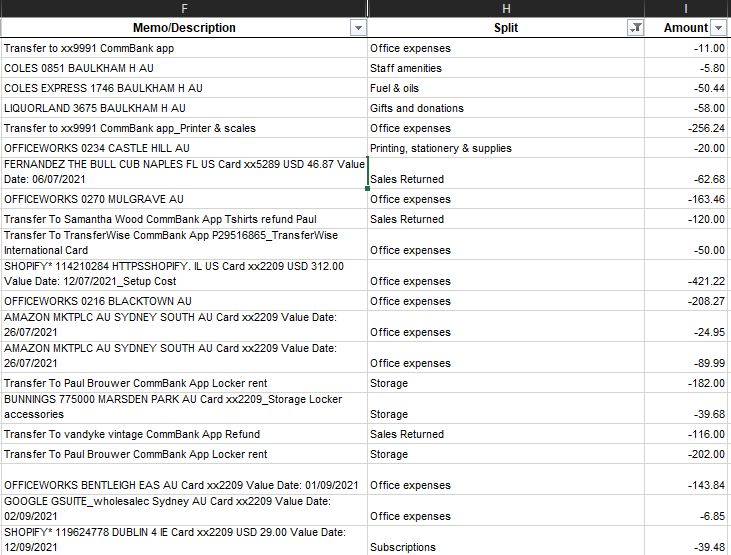Click the Memo/Description header cell

[x=184, y=28]
